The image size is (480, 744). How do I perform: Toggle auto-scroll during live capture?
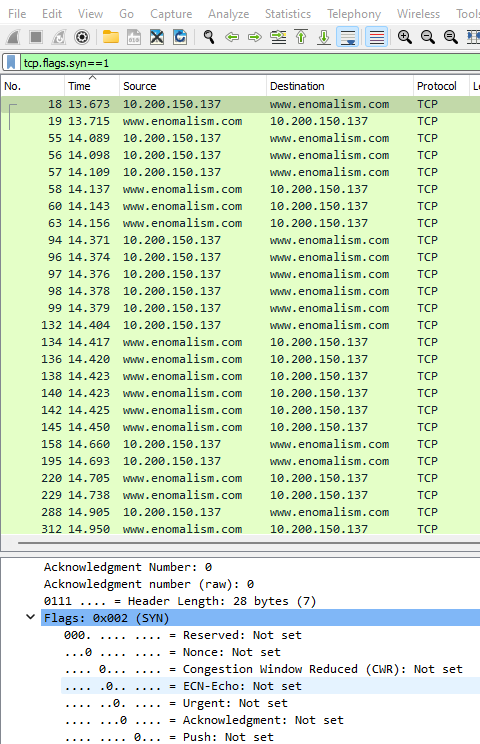coord(348,37)
